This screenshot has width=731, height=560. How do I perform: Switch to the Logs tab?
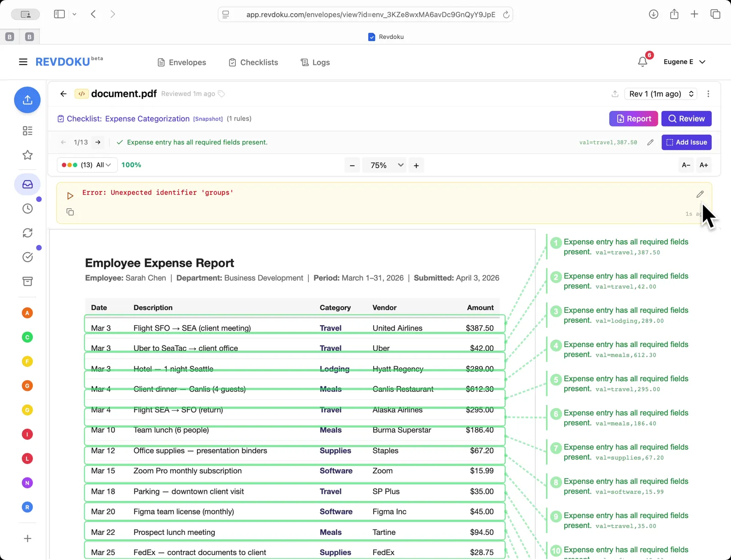[315, 63]
